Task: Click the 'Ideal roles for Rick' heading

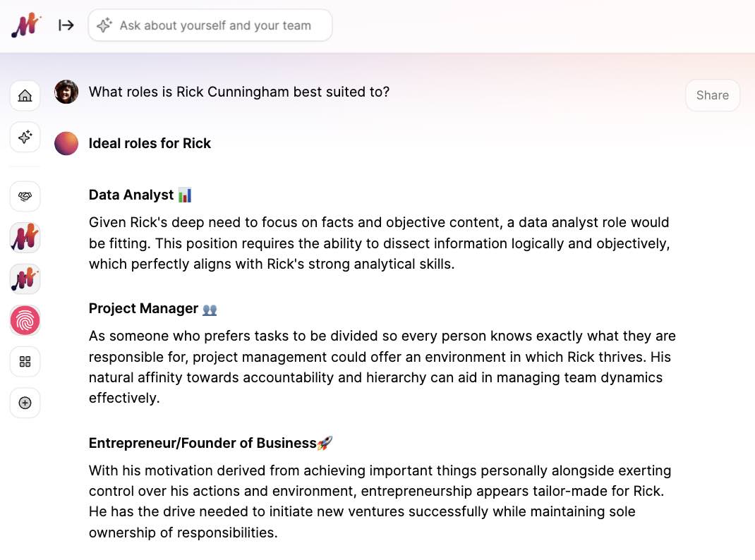Action: pos(150,143)
